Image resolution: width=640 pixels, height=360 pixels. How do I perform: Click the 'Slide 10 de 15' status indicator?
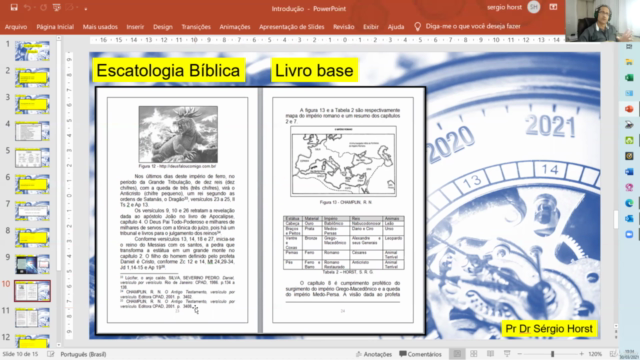(x=20, y=354)
